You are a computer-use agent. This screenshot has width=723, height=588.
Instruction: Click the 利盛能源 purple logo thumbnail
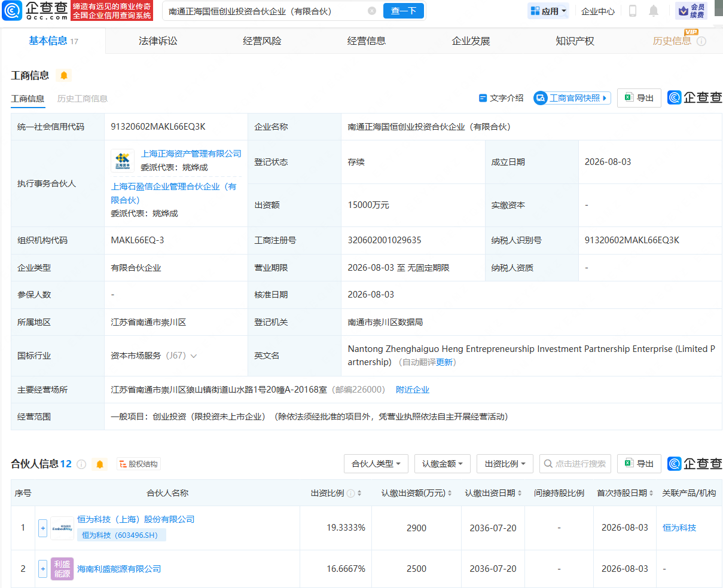(62, 569)
